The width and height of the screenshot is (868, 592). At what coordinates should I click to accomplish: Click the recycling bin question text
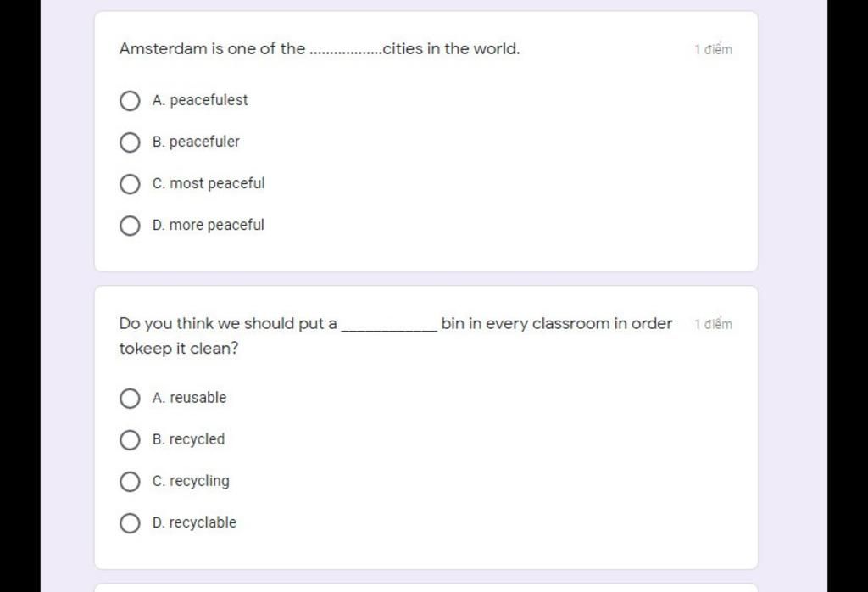pyautogui.click(x=396, y=336)
